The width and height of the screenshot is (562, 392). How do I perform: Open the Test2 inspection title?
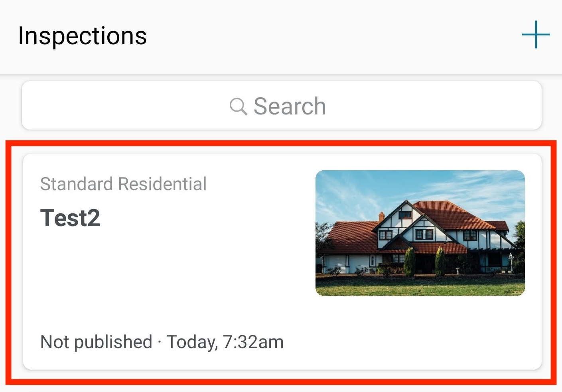click(x=70, y=218)
